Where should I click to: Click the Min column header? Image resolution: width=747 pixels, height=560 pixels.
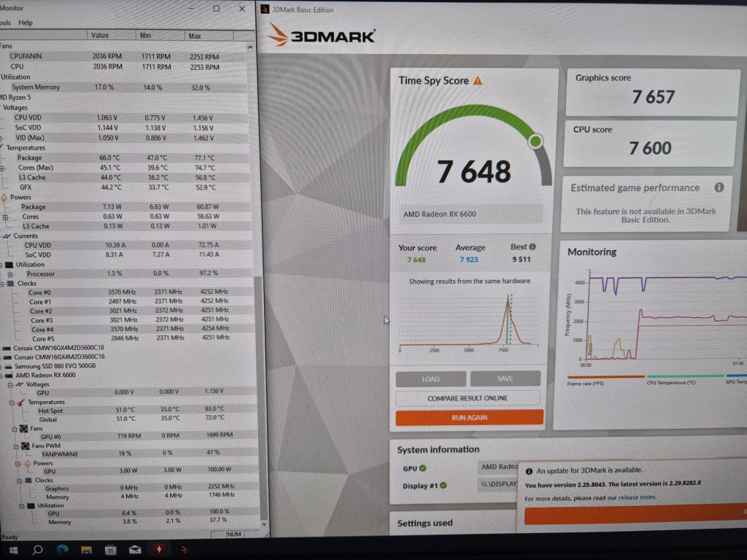point(160,36)
